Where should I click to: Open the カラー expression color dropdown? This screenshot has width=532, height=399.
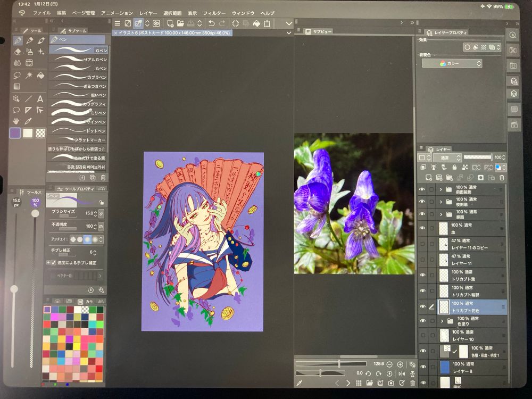click(x=452, y=63)
